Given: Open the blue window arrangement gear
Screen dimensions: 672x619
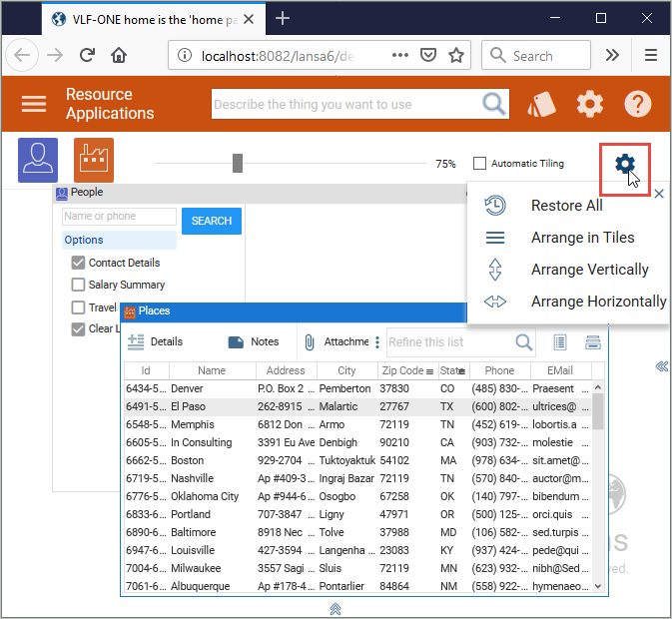Looking at the screenshot, I should [x=625, y=164].
